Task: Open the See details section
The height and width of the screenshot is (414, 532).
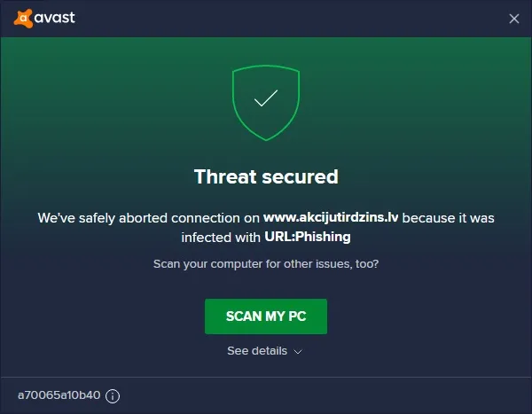Action: click(257, 351)
